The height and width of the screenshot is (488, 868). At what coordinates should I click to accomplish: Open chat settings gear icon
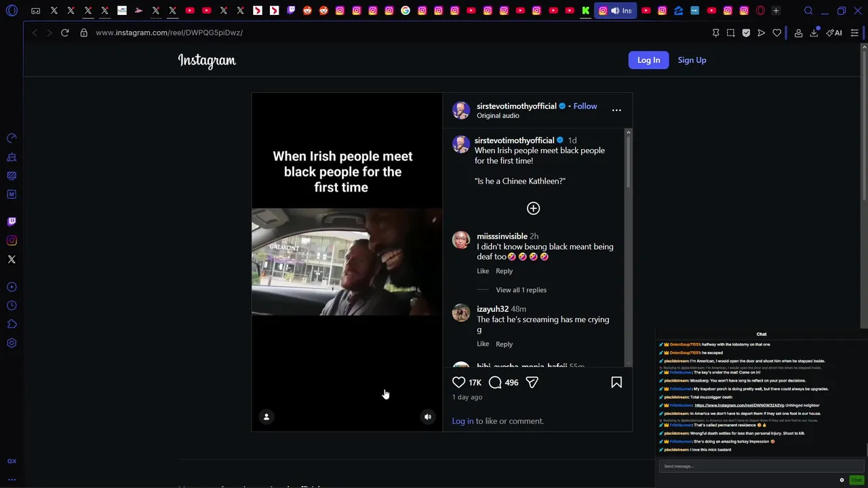[842, 480]
